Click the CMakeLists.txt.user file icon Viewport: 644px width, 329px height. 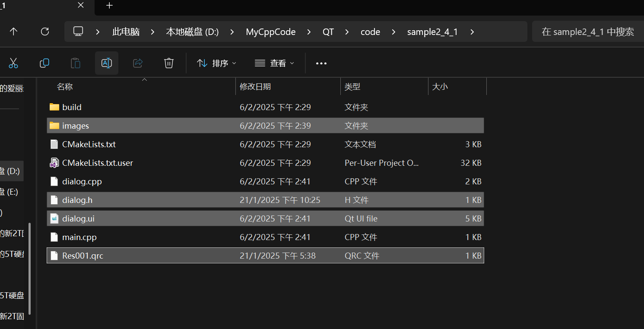coord(54,163)
